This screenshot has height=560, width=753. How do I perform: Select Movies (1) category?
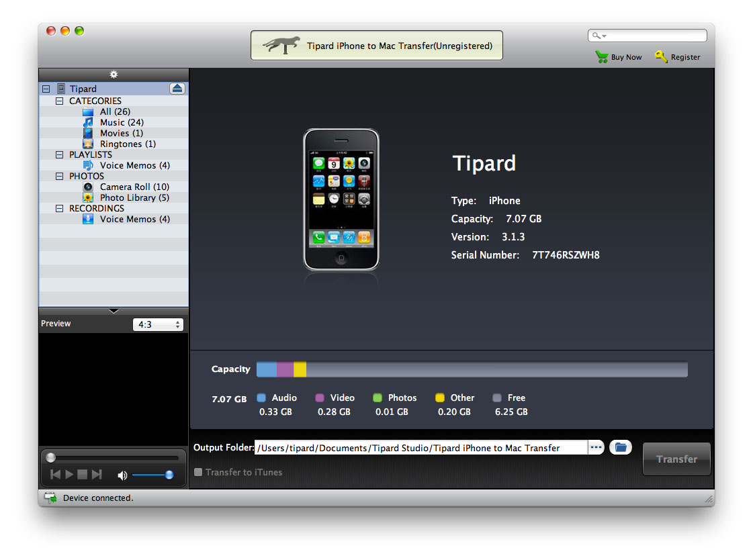click(122, 133)
